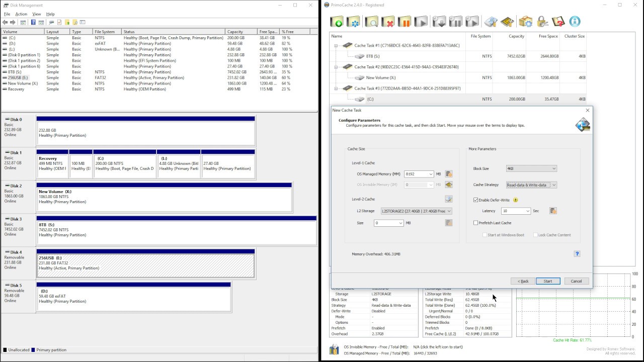Image resolution: width=644 pixels, height=362 pixels.
Task: Click the yellow warning icon next to Enable Defer-Write
Action: [x=516, y=200]
